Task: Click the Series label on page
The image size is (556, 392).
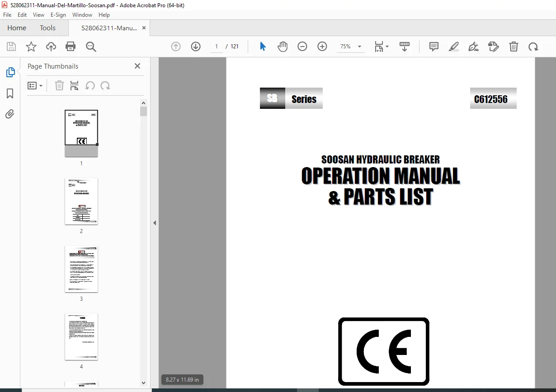Action: tap(304, 99)
